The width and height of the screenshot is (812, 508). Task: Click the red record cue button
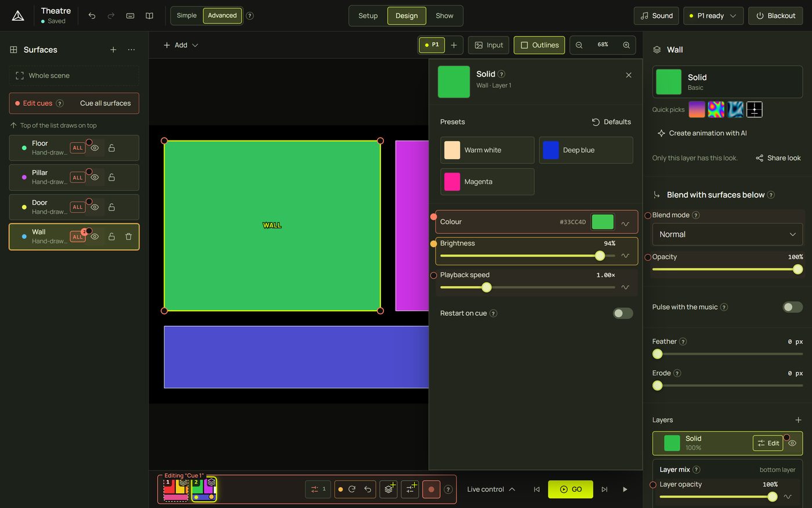(431, 489)
